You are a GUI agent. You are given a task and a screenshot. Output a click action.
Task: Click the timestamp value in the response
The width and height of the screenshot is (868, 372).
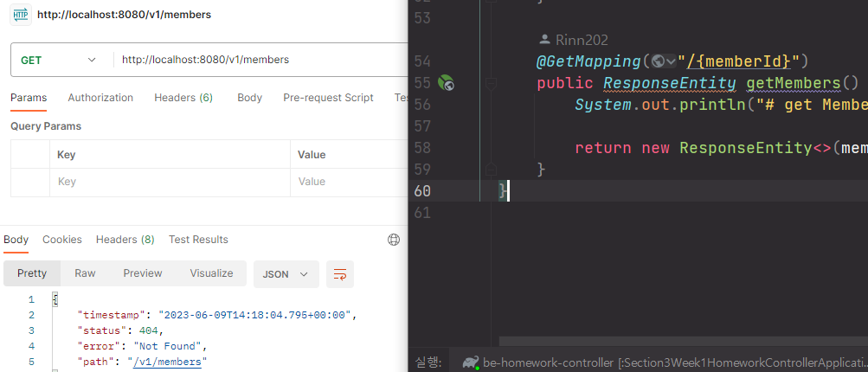(256, 315)
